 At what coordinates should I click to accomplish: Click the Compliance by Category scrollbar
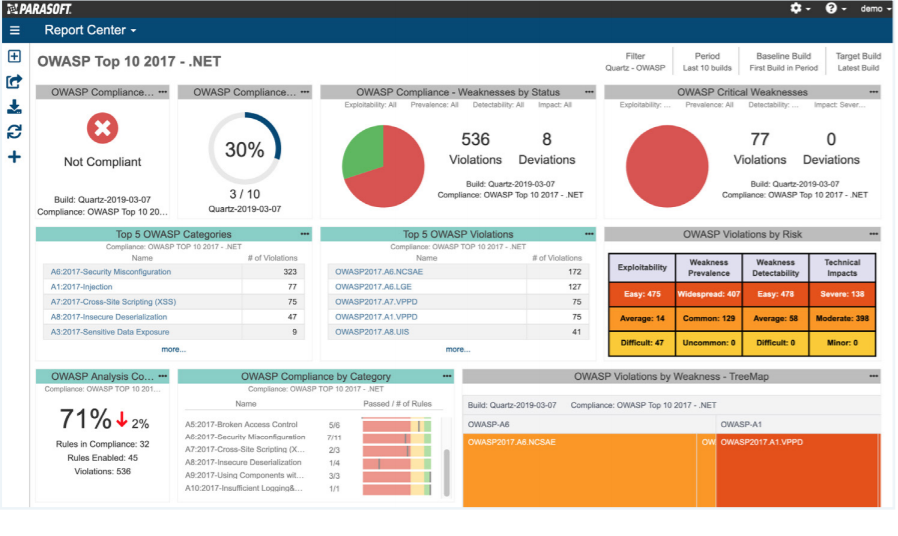pos(447,472)
